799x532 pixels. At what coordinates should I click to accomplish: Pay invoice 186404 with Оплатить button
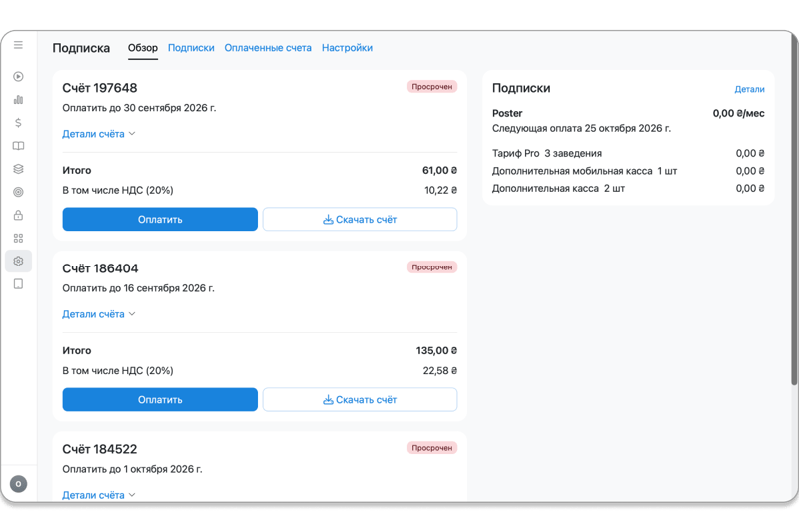tap(160, 400)
